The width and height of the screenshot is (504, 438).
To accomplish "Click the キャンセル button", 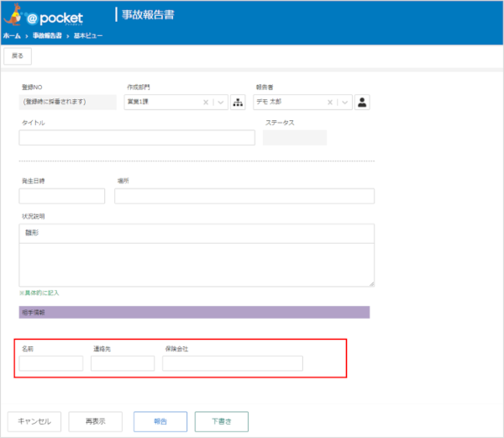I will click(34, 421).
